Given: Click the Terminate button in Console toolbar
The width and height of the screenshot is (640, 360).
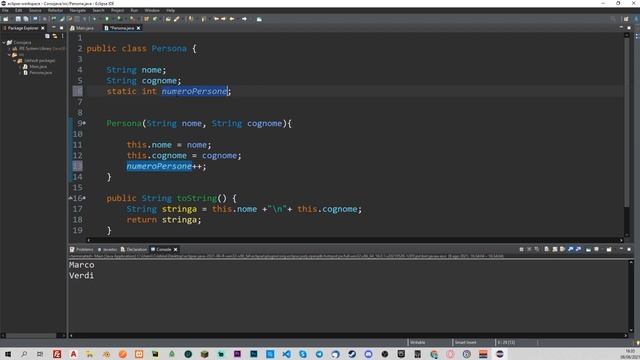Looking at the screenshot, I should click(x=521, y=249).
